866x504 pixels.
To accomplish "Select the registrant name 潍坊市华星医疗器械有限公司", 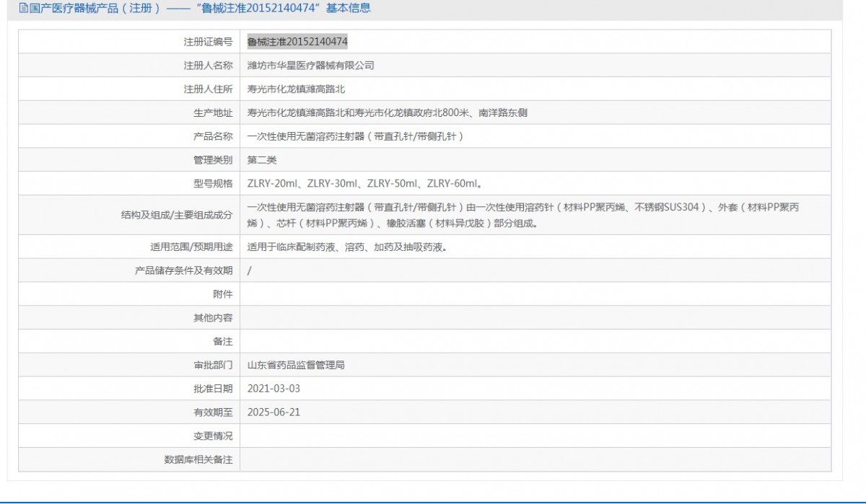I will 311,66.
